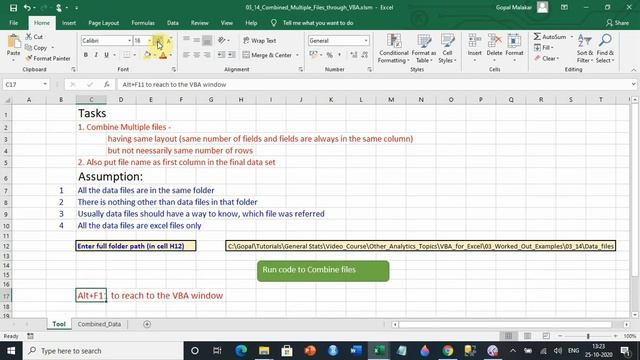Align text to the left
The height and width of the screenshot is (360, 640).
186,55
